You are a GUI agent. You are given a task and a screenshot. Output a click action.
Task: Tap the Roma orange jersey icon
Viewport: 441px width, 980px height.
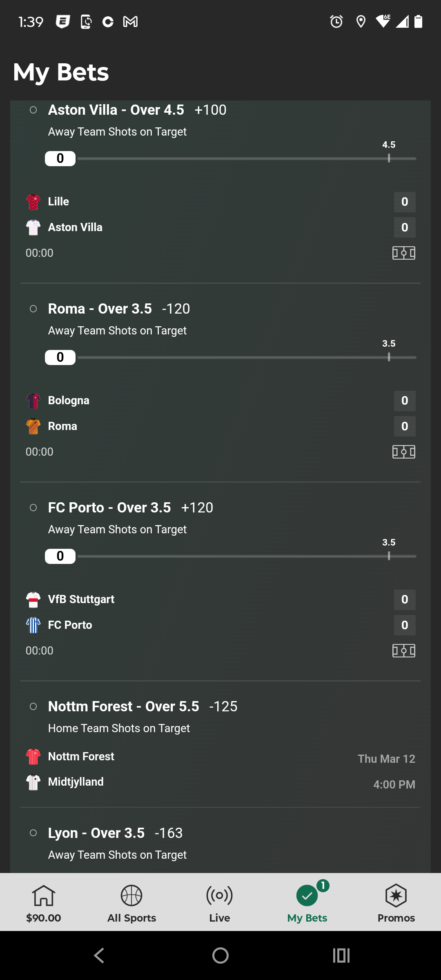point(33,426)
